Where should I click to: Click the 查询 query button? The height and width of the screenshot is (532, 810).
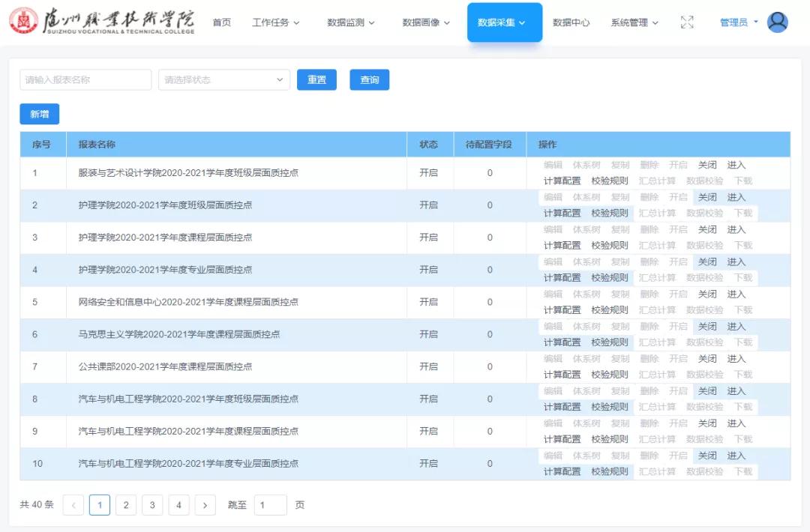click(369, 79)
